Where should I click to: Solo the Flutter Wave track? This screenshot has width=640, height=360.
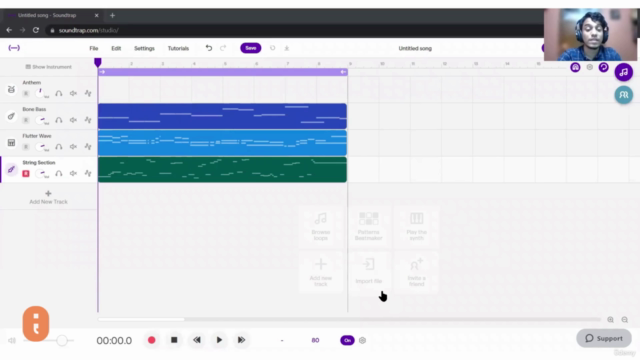[x=59, y=147]
